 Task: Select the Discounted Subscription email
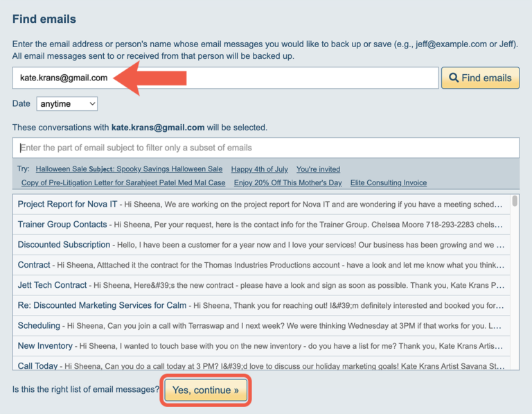pyautogui.click(x=261, y=245)
